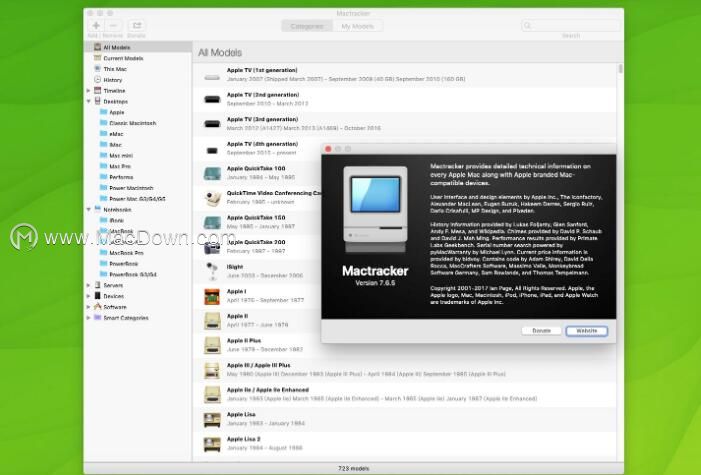Click the Add (+) toolbar button
This screenshot has height=475, width=701.
(95, 25)
